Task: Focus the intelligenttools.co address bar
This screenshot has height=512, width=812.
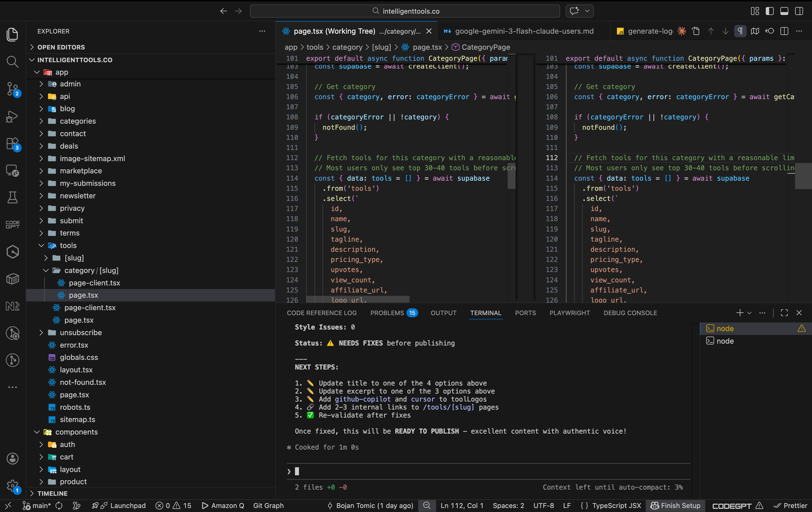Action: point(405,11)
